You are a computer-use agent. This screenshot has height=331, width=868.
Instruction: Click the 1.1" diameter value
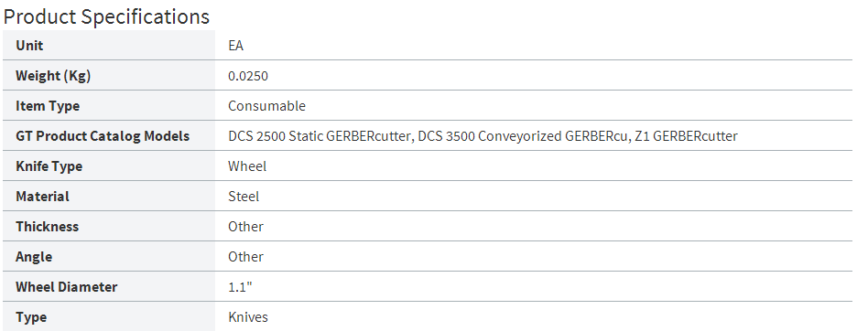click(240, 287)
